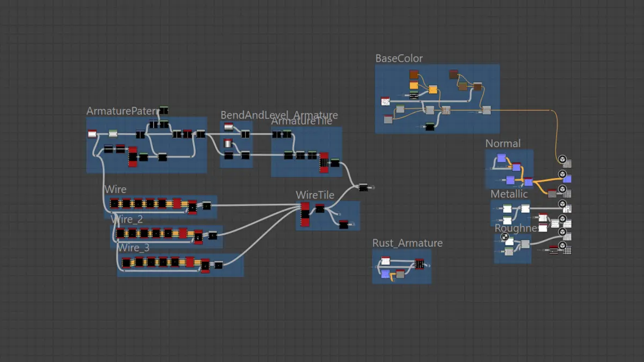
Task: Select first white red-header node in ArmaturePatern
Action: pos(92,134)
